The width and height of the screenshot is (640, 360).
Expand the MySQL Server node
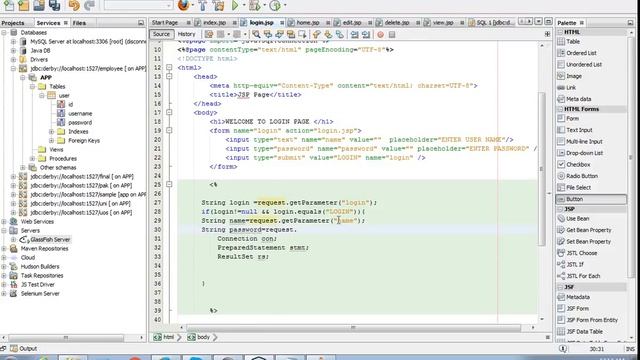click(x=13, y=41)
